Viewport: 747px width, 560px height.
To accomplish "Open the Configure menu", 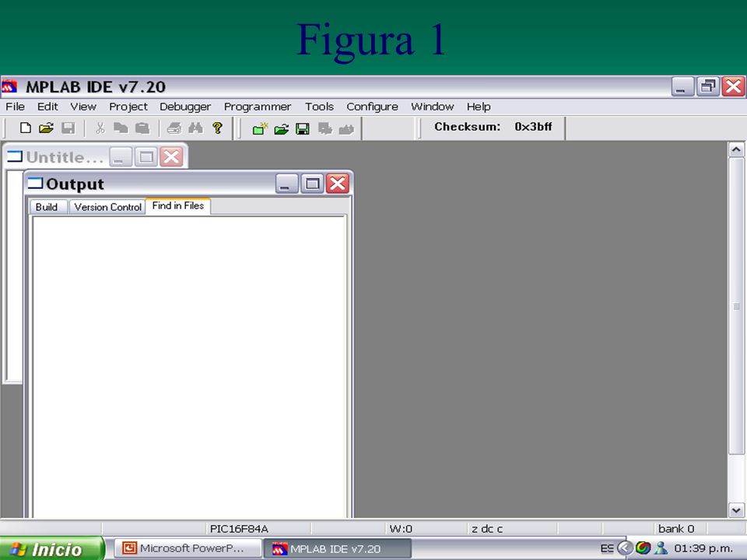I will pyautogui.click(x=372, y=107).
